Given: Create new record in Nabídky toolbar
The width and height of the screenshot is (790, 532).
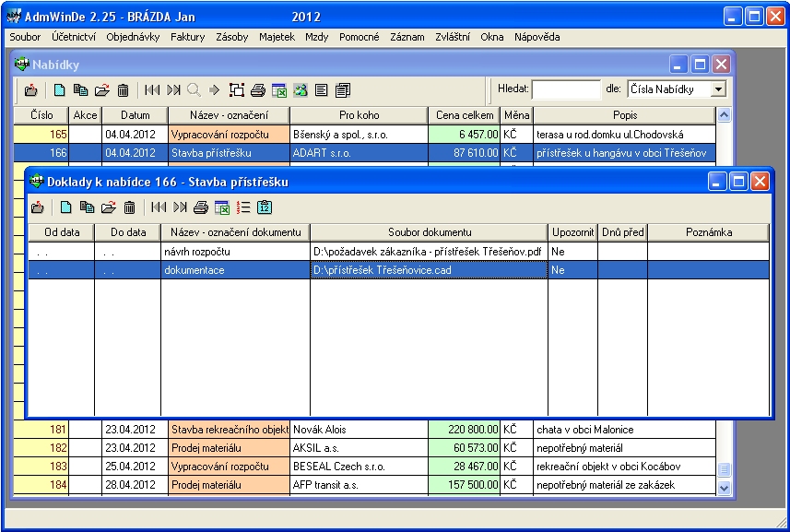Looking at the screenshot, I should pyautogui.click(x=59, y=90).
